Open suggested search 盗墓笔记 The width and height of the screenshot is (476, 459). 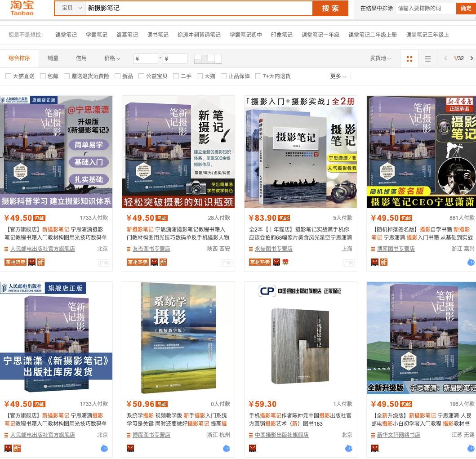(x=127, y=35)
